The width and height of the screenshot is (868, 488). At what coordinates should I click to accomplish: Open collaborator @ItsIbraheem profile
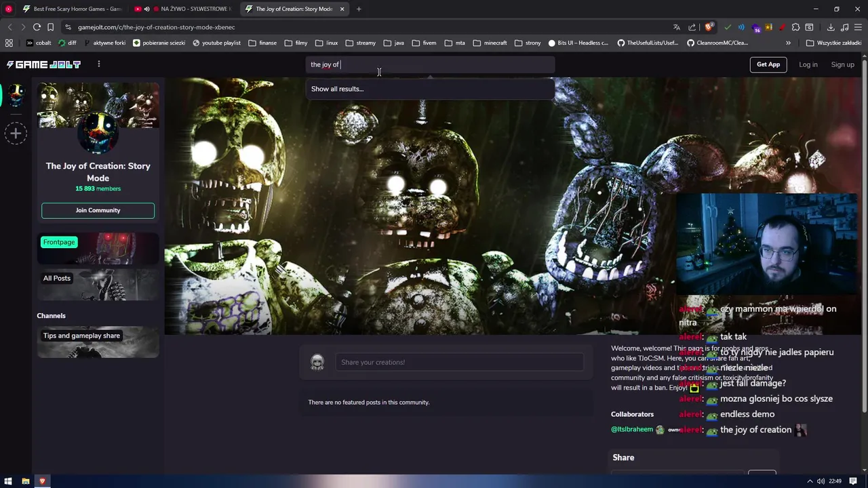(x=632, y=430)
